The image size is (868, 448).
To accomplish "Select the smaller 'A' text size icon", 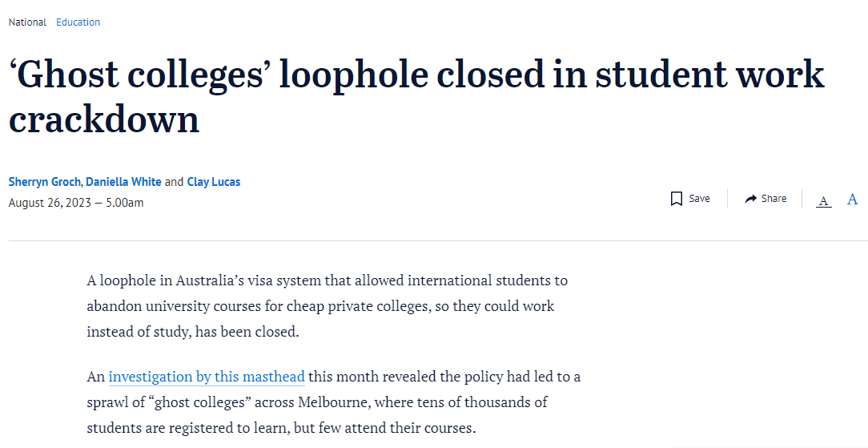I will [824, 200].
